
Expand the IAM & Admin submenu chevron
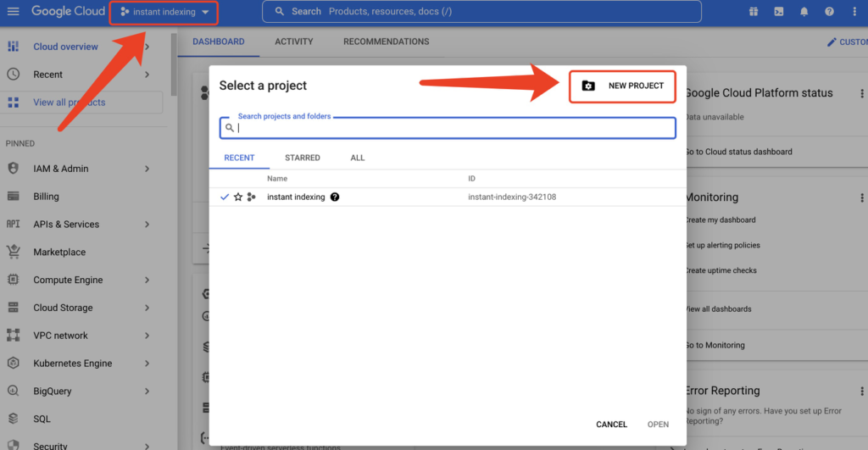(147, 169)
